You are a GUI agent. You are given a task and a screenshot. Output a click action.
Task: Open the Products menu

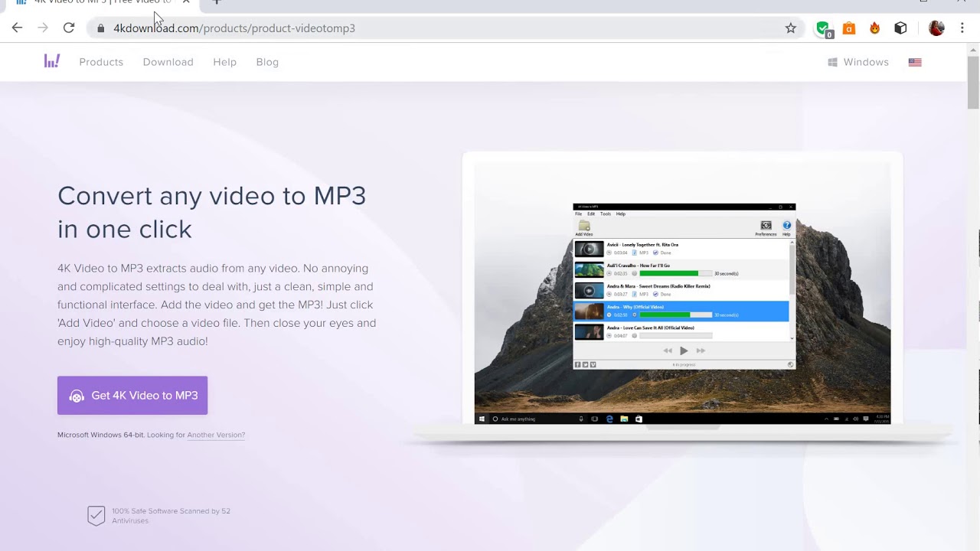tap(101, 62)
